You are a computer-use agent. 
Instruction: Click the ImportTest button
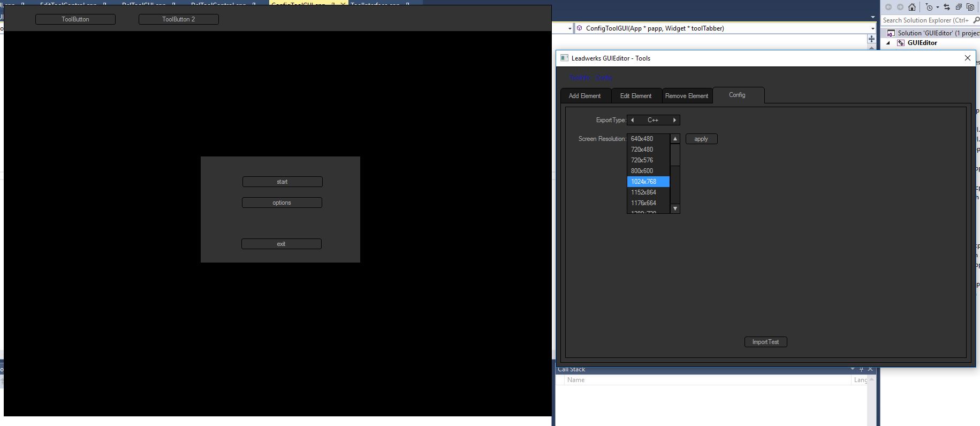765,342
